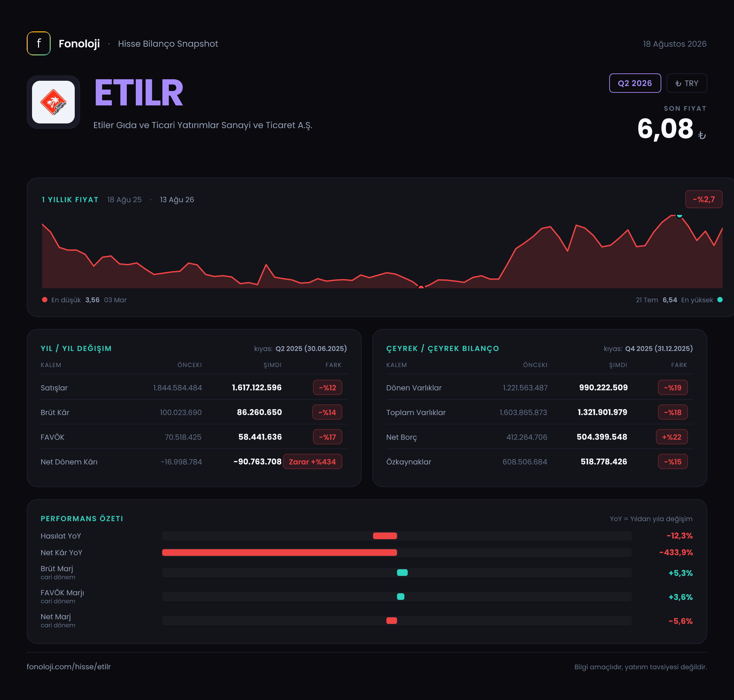Click the '18 Ağustos 2026' date
Screen dimensions: 734x700
675,44
